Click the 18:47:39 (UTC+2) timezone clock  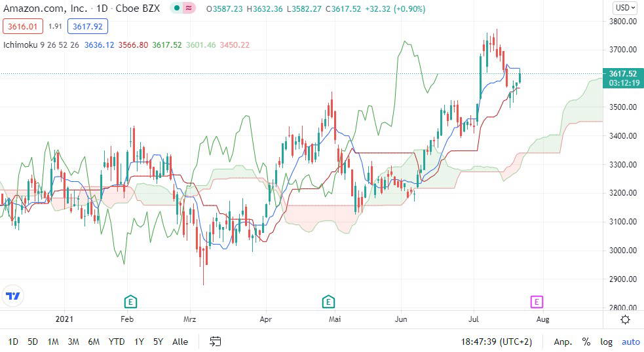point(496,342)
